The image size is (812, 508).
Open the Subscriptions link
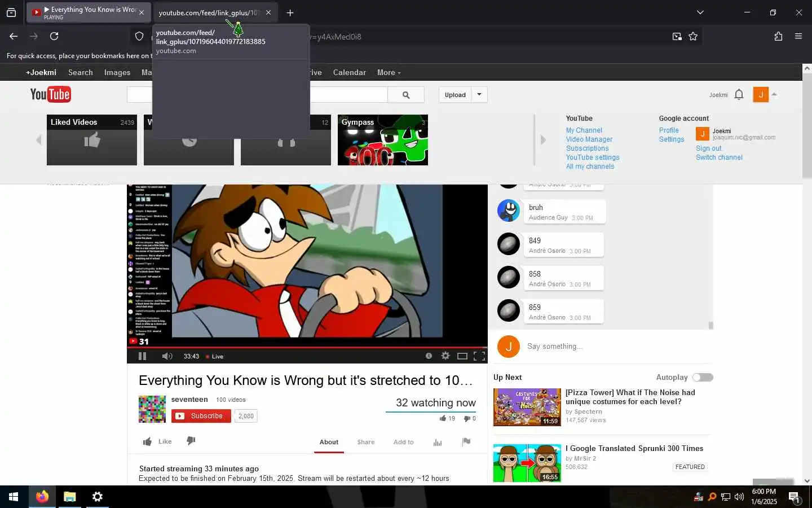[588, 148]
